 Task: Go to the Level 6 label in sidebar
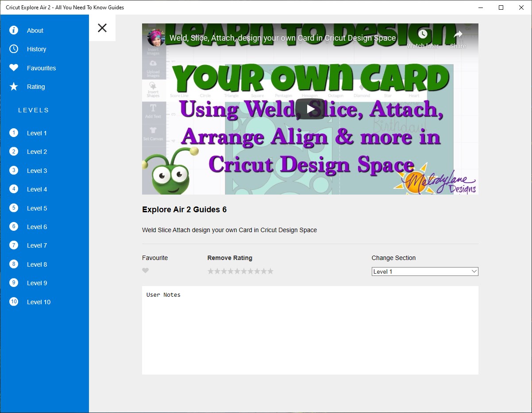[37, 227]
